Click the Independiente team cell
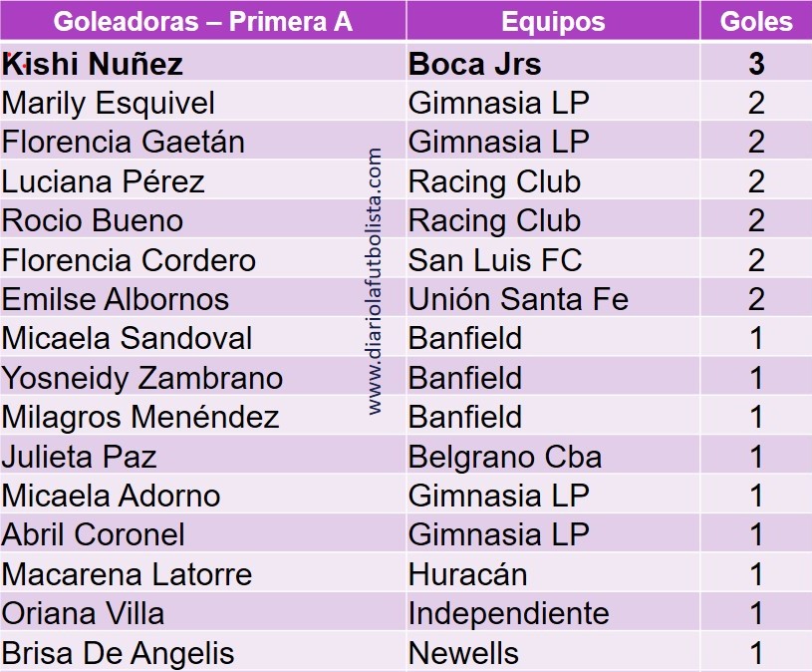Image resolution: width=812 pixels, height=672 pixels. coord(508,613)
